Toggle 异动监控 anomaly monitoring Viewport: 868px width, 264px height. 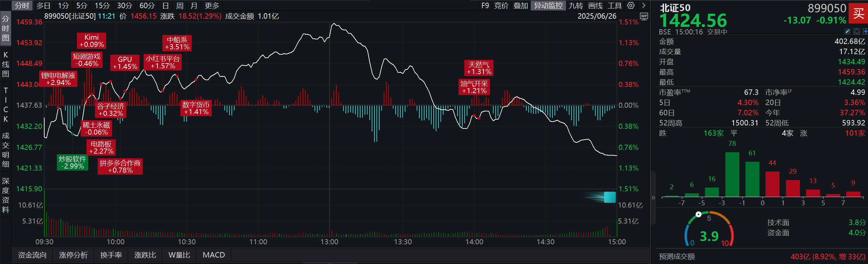point(548,5)
